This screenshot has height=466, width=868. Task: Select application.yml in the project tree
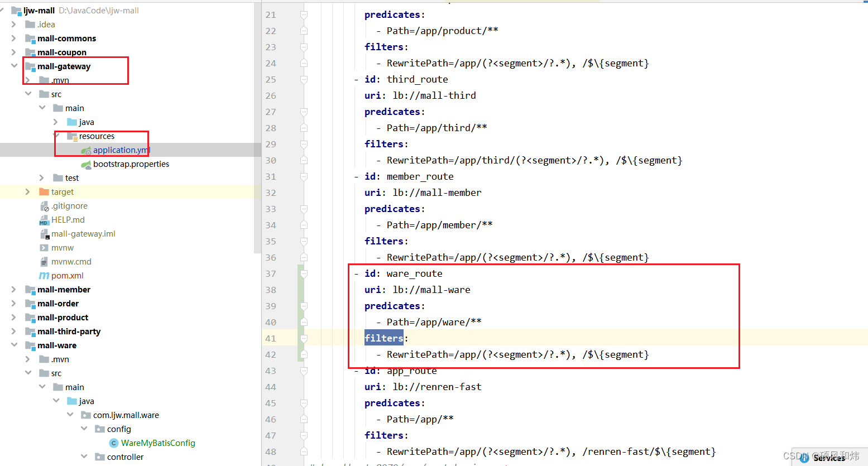[122, 150]
